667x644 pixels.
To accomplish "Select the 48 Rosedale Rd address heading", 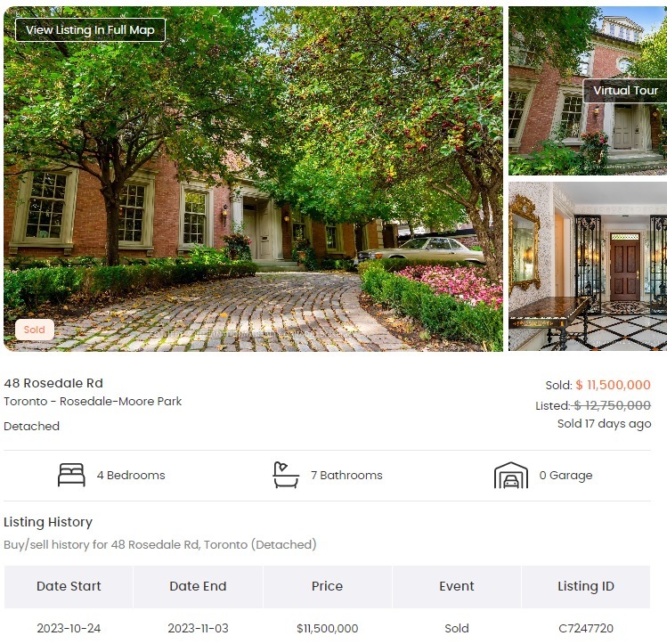I will point(53,383).
